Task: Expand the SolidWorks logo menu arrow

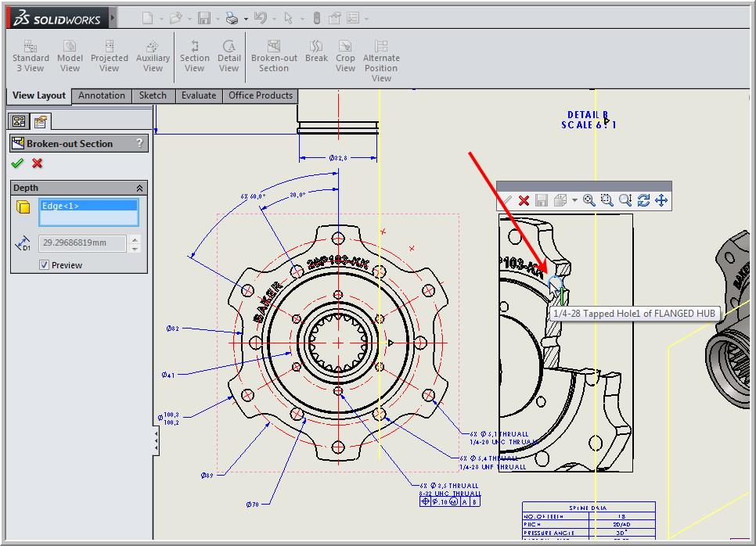Action: 113,18
